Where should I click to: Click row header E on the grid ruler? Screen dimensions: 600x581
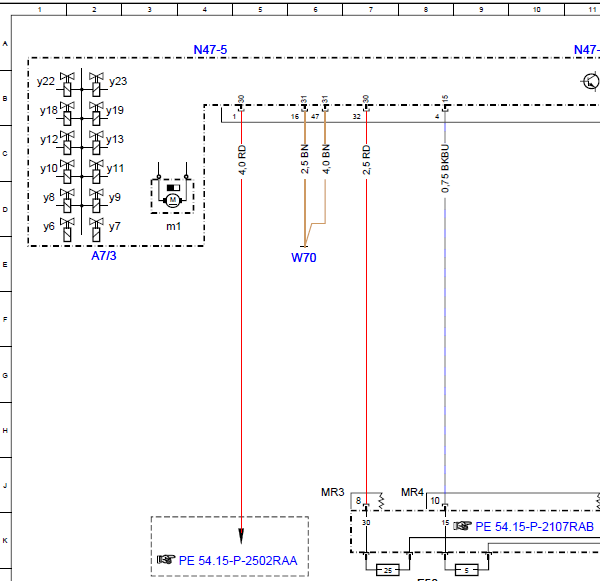coord(5,264)
